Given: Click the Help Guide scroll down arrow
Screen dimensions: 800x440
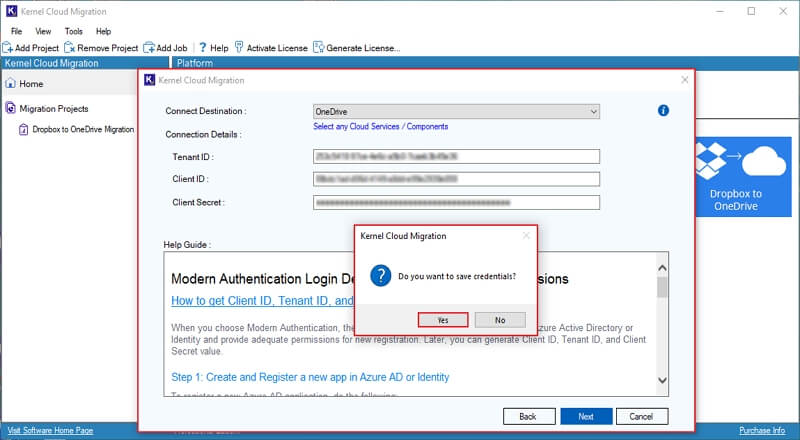Looking at the screenshot, I should pos(662,380).
